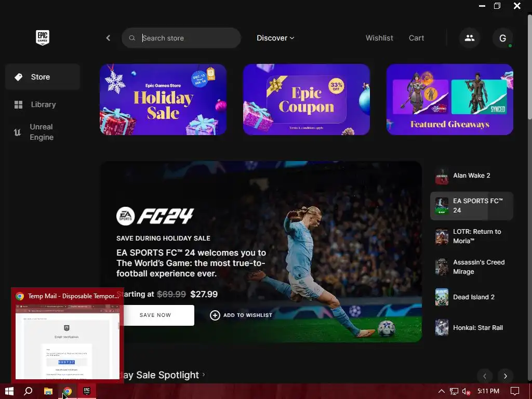
Task: Click the Store tag icon in sidebar
Action: click(x=18, y=77)
